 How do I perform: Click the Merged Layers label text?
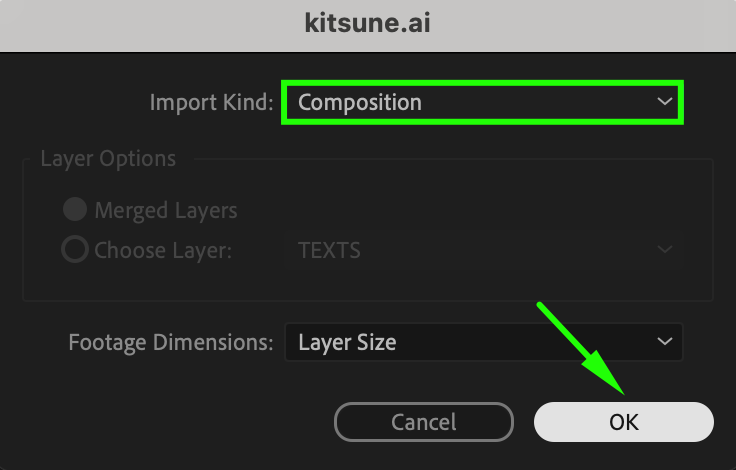tap(166, 211)
